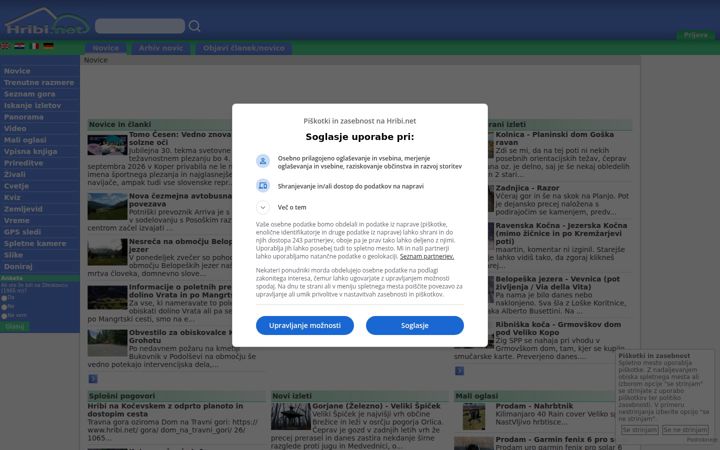Viewport: 720px width, 450px height.
Task: Open Video in the sidebar
Action: 15,129
